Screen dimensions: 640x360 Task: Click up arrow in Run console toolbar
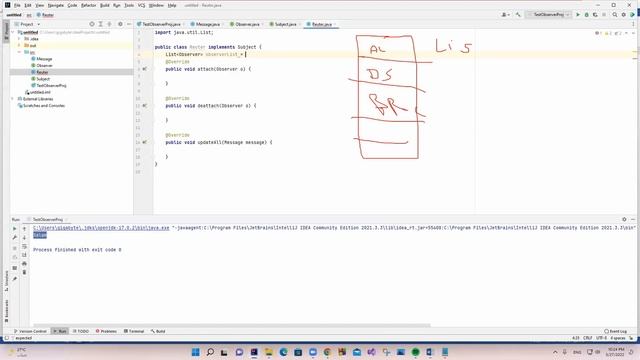[24, 229]
